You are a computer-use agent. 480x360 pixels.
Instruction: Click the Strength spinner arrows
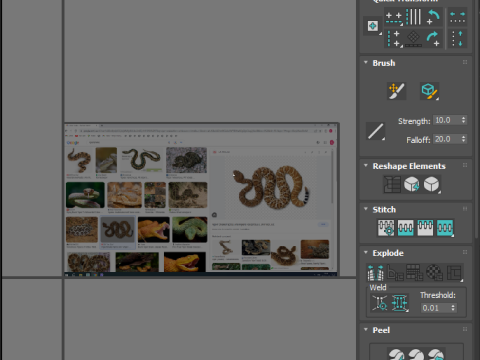point(463,120)
